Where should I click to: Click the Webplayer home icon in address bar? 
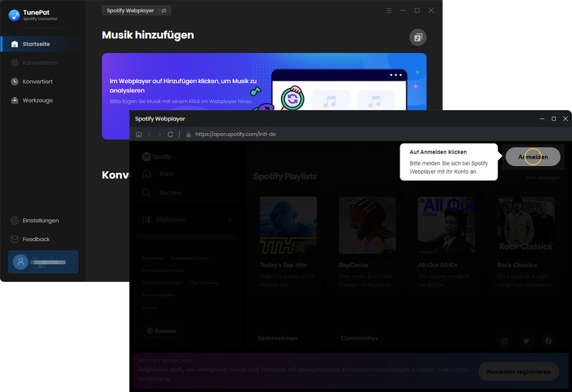pyautogui.click(x=139, y=134)
